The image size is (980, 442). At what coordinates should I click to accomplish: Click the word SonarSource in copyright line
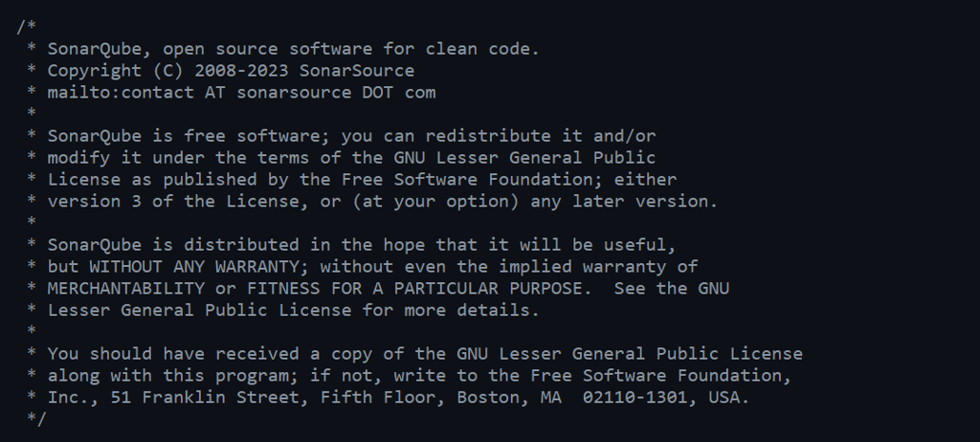click(x=357, y=71)
